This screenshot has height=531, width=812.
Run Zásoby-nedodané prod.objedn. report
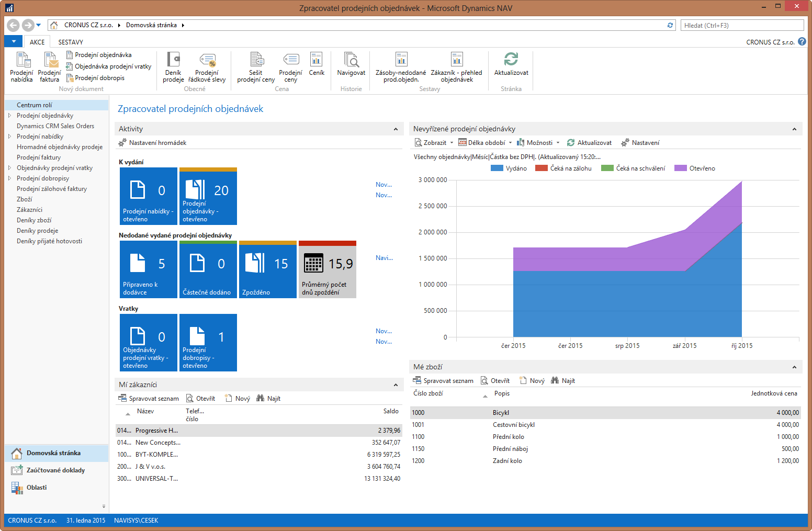(x=401, y=67)
